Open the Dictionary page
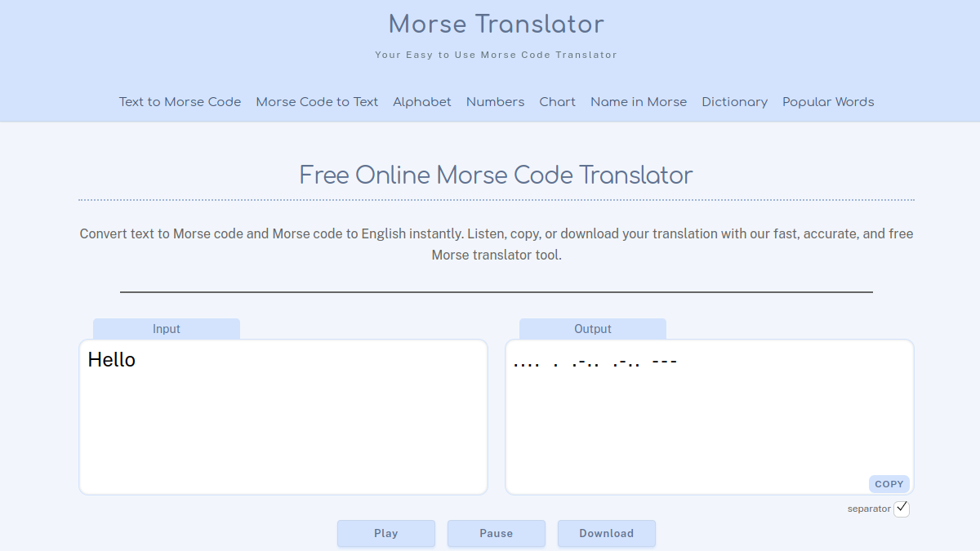Image resolution: width=980 pixels, height=551 pixels. (x=734, y=102)
